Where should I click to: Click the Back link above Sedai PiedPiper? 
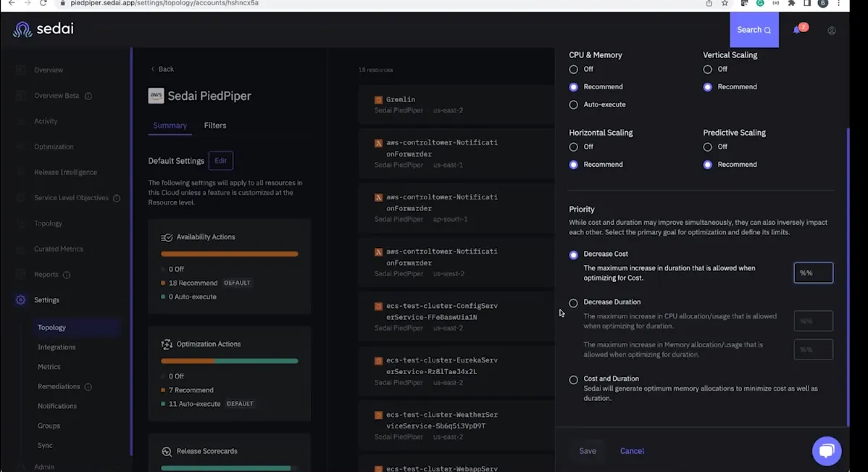tap(162, 70)
